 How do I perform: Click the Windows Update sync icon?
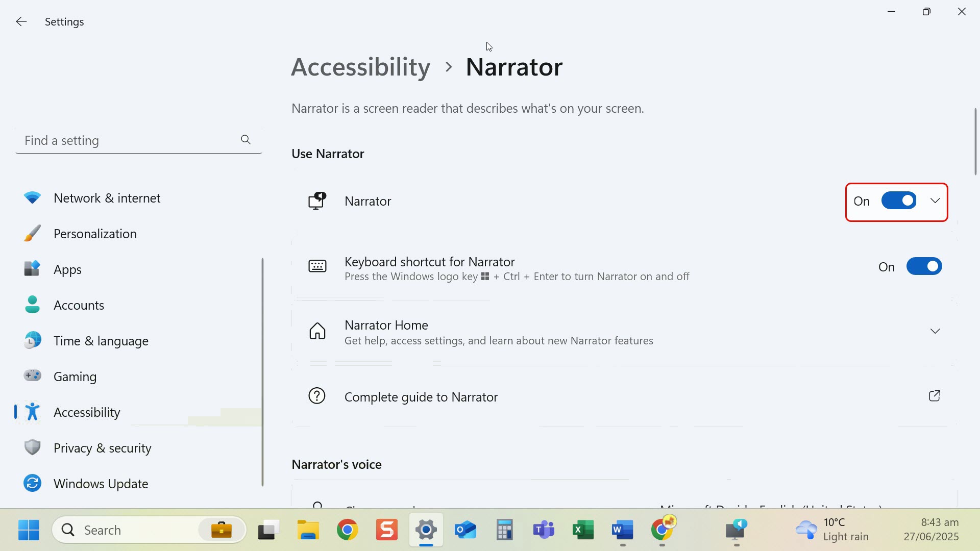pyautogui.click(x=32, y=483)
